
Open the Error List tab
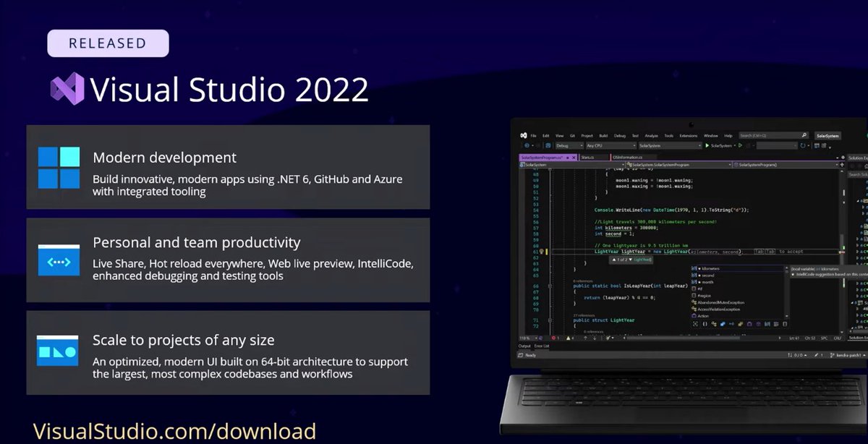coord(541,346)
